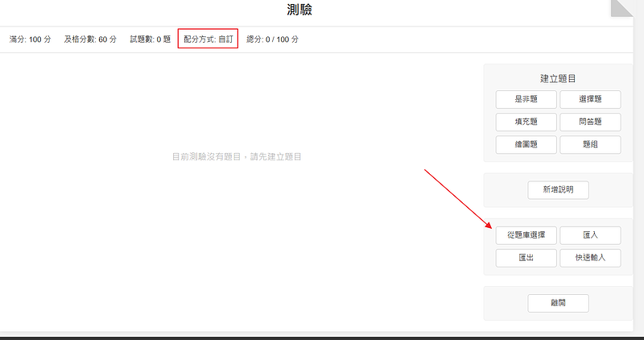Add a 題組 question group
The width and height of the screenshot is (644, 340).
point(590,144)
